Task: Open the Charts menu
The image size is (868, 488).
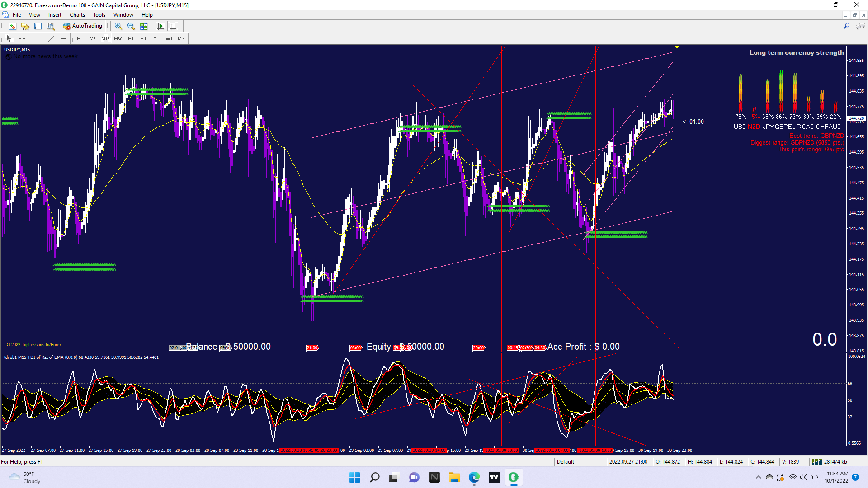Action: coord(77,15)
